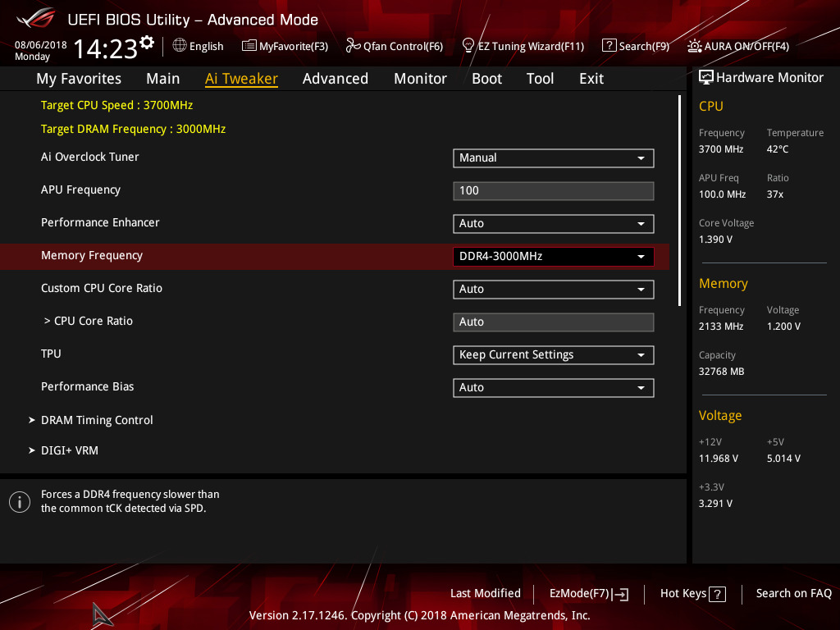Click the APU Frequency input field

(554, 190)
